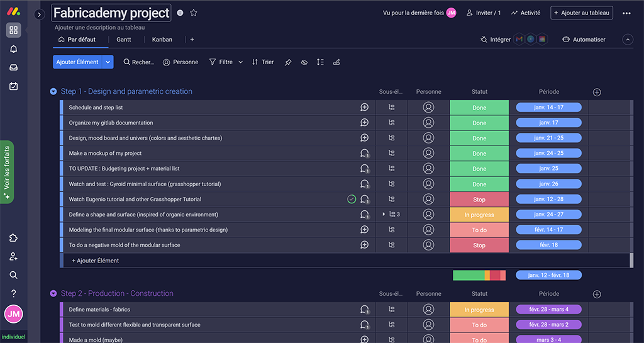Viewport: 644px width, 343px height.
Task: Click Inviter / 1 button
Action: coord(484,13)
